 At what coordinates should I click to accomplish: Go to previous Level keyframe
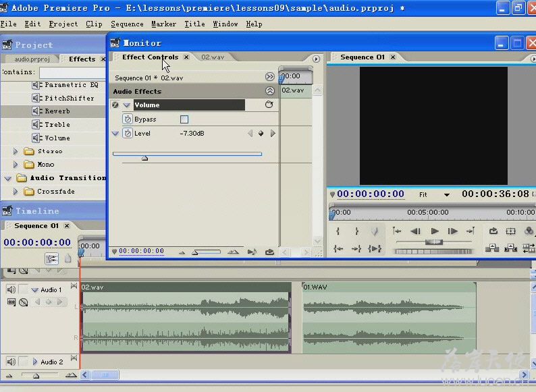(x=250, y=134)
